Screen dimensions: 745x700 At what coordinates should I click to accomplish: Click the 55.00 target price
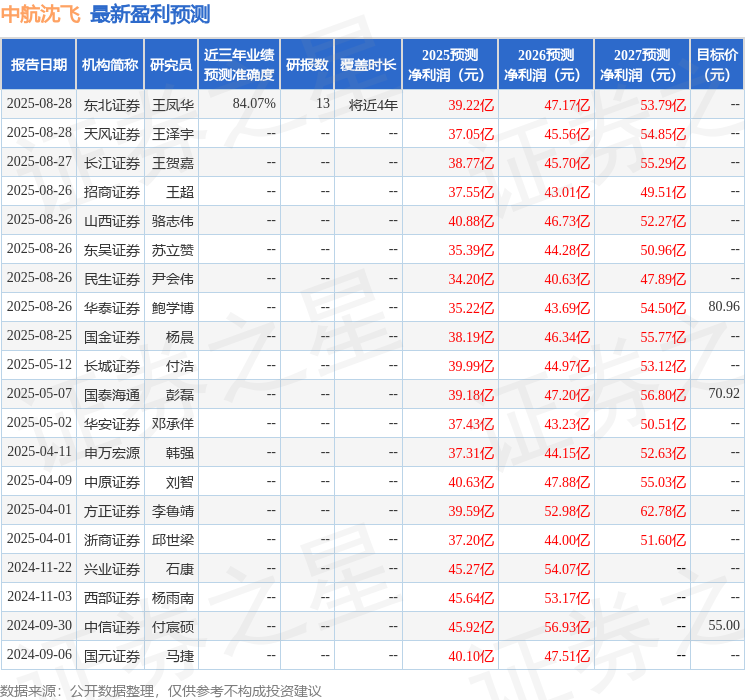(724, 625)
